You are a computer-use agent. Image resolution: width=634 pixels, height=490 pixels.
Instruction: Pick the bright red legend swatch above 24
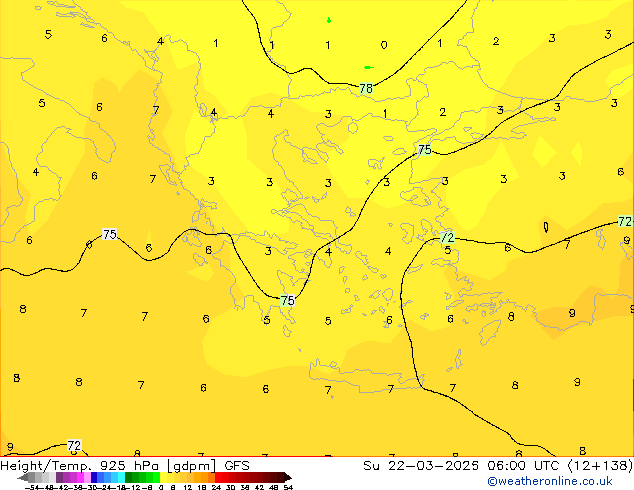pos(218,477)
